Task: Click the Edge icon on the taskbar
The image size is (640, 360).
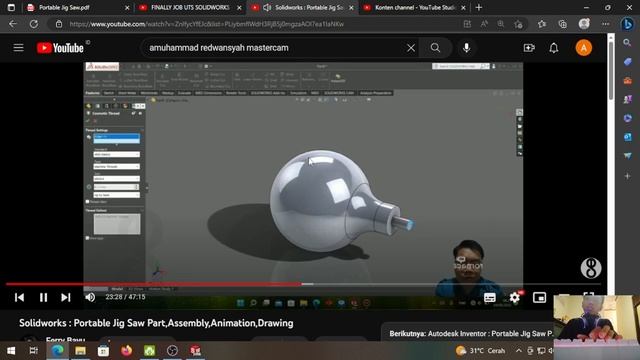Action: [58, 351]
